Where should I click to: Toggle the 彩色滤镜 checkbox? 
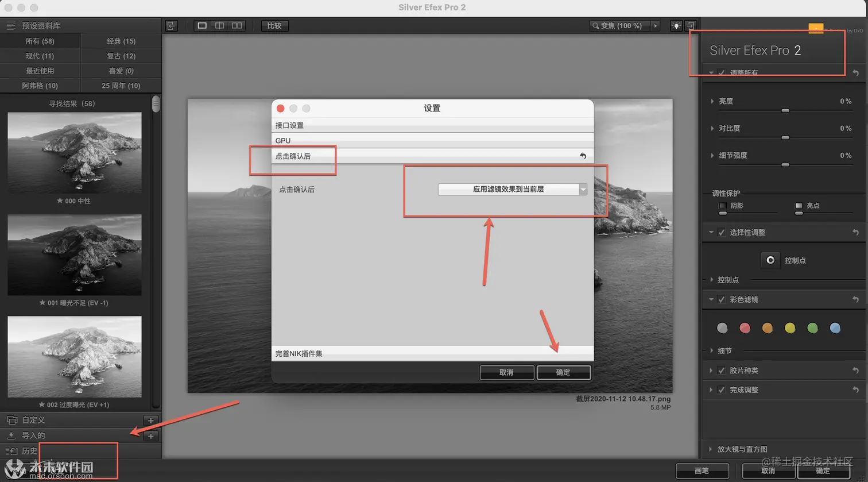coord(722,299)
